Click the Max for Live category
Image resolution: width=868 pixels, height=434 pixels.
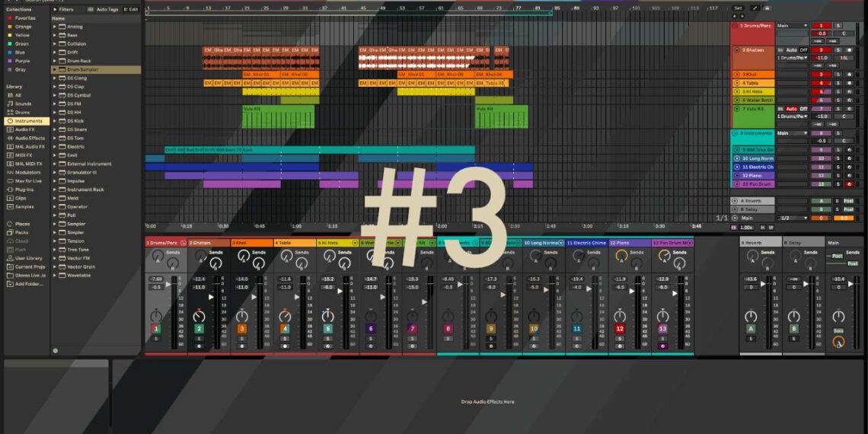[29, 180]
